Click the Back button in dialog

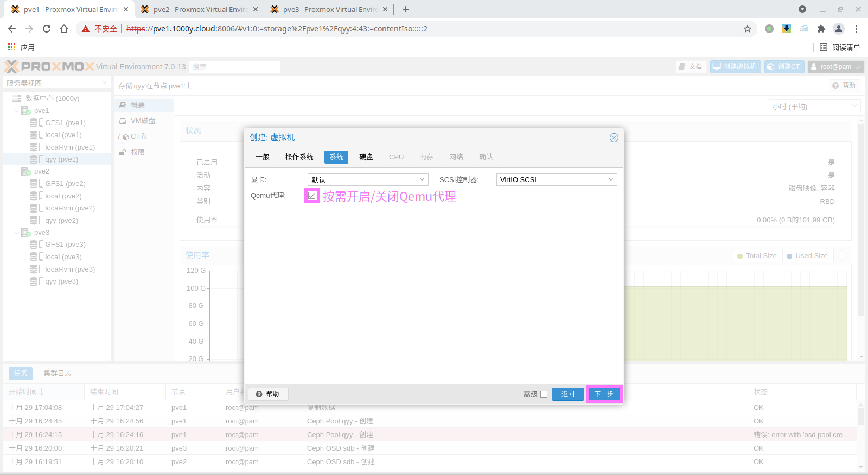567,394
